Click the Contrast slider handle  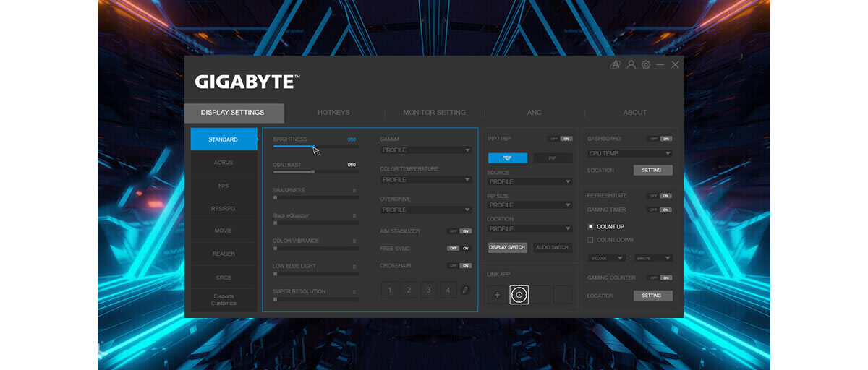pyautogui.click(x=312, y=172)
